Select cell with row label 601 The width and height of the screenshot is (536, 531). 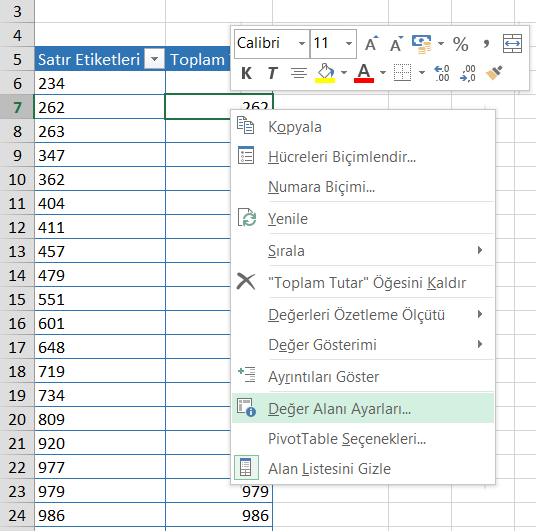coord(100,323)
